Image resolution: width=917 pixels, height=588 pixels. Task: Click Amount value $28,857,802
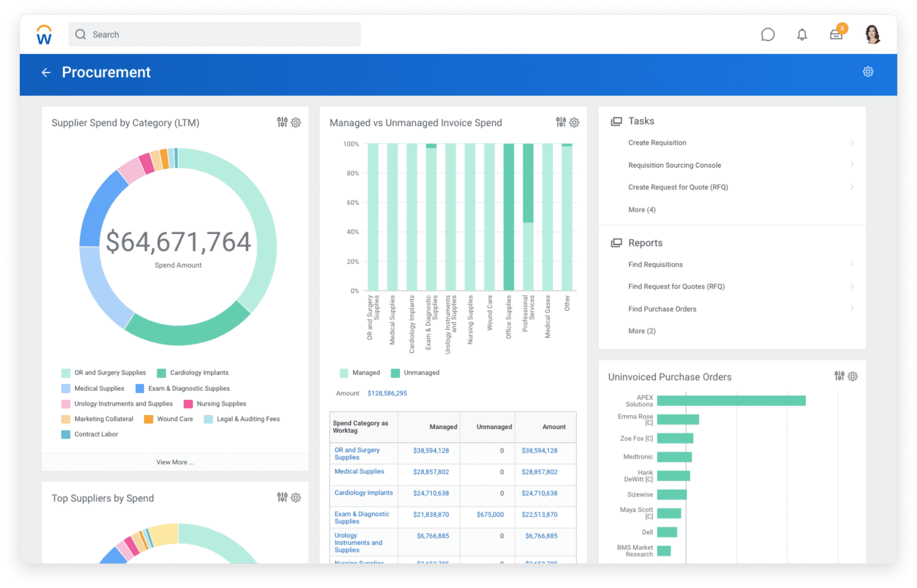[539, 471]
